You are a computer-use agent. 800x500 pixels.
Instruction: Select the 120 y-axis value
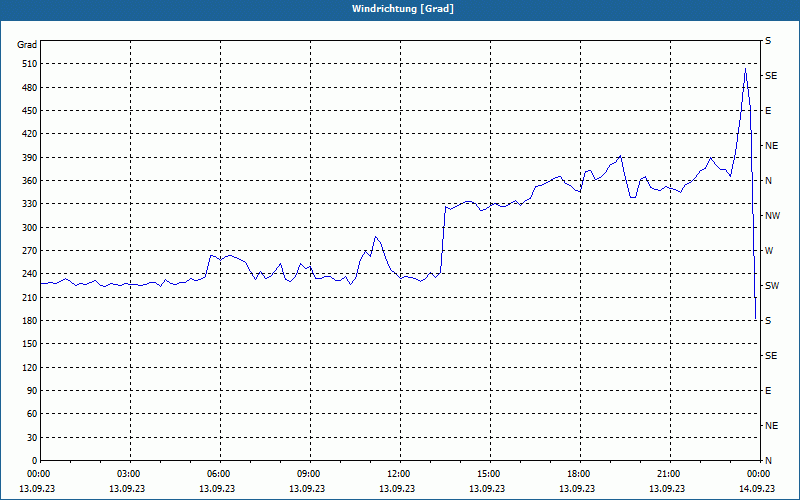pos(30,367)
